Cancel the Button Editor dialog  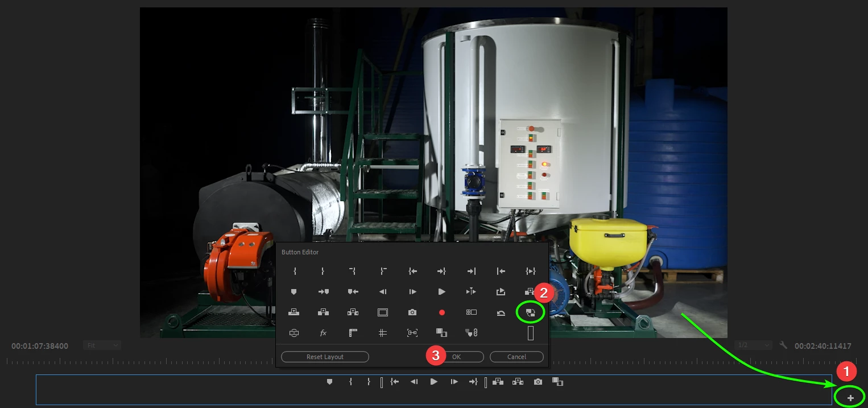point(516,357)
